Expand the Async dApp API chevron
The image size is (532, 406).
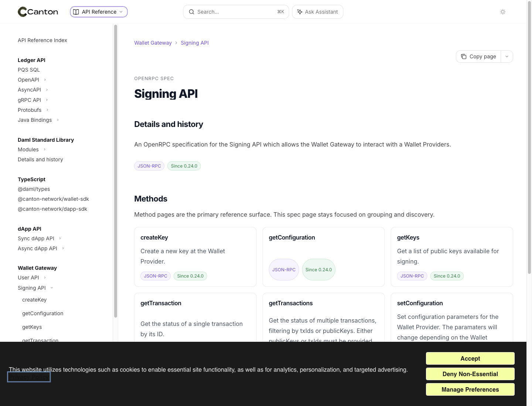click(x=63, y=248)
